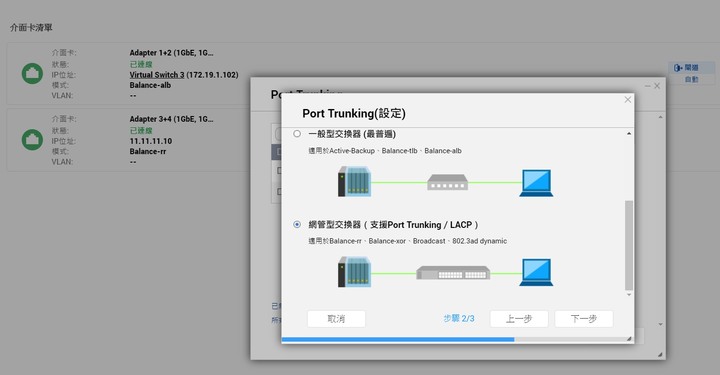
Task: Click the 適用於Active-Backup、Balance-tlb、Balance-alb description
Action: tap(385, 151)
